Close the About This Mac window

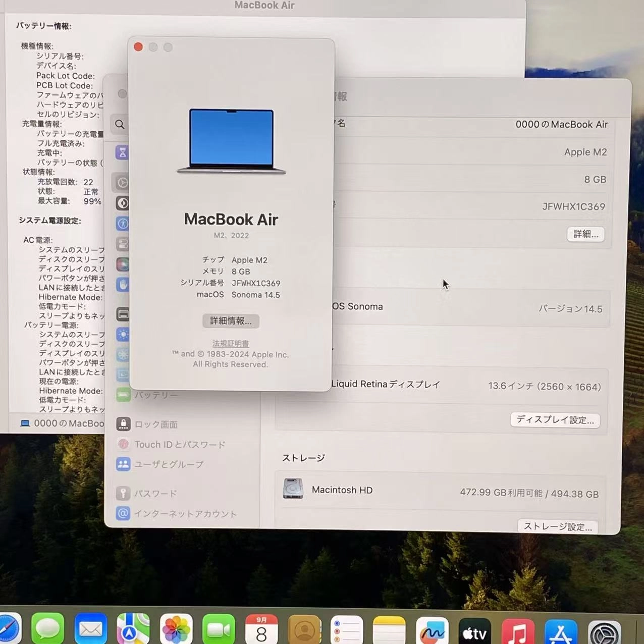pos(138,47)
